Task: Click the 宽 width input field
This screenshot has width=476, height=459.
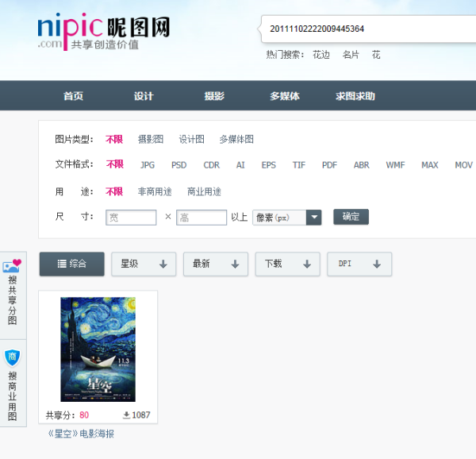Action: point(131,218)
